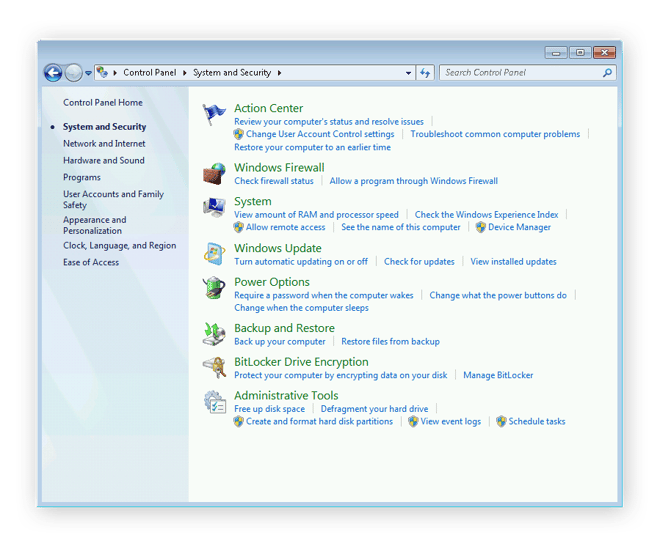The image size is (660, 546).
Task: Review your computer's status and resolve issues
Action: (329, 122)
